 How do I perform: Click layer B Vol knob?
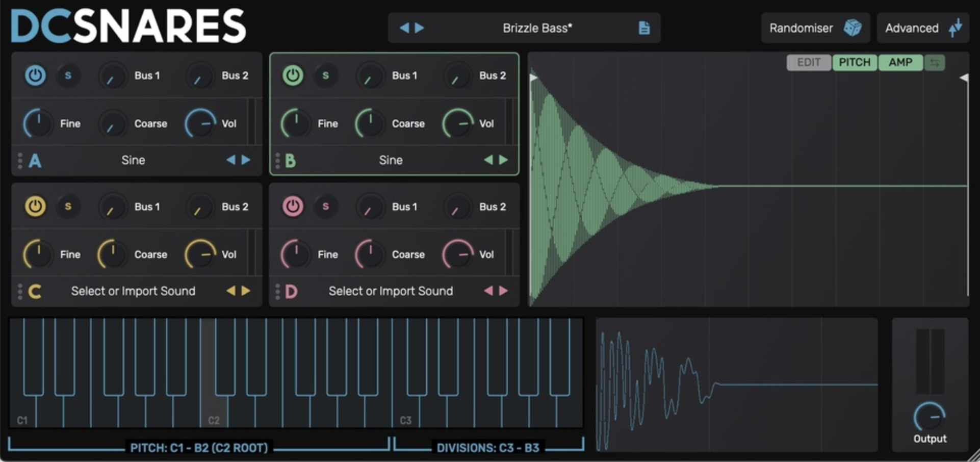pos(458,123)
